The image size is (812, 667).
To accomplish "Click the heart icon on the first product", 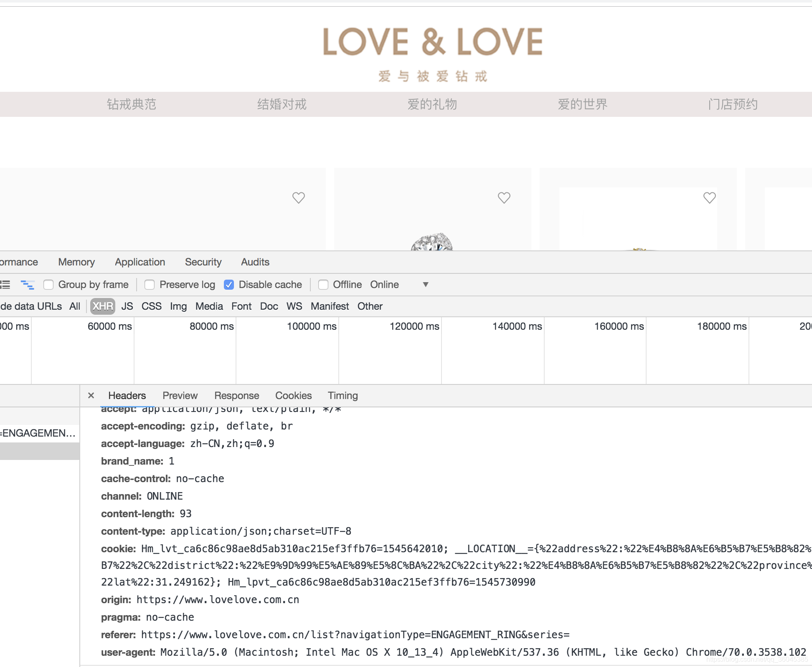I will pyautogui.click(x=298, y=198).
